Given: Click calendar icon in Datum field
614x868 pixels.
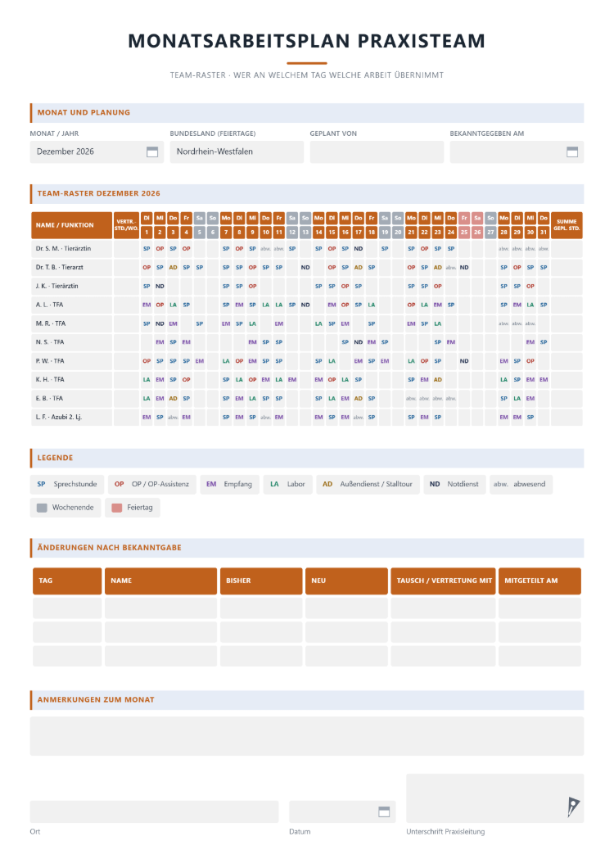Looking at the screenshot, I should coord(384,811).
